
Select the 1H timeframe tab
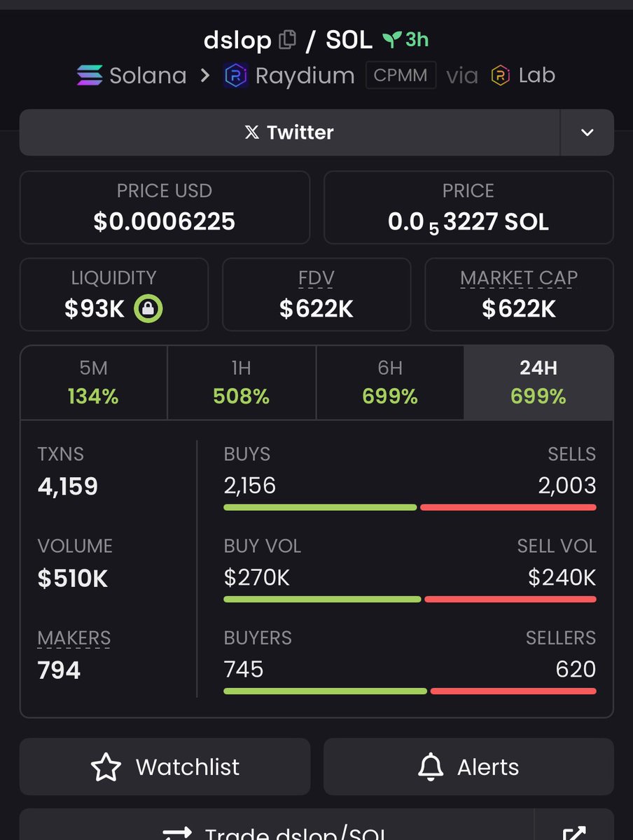242,383
